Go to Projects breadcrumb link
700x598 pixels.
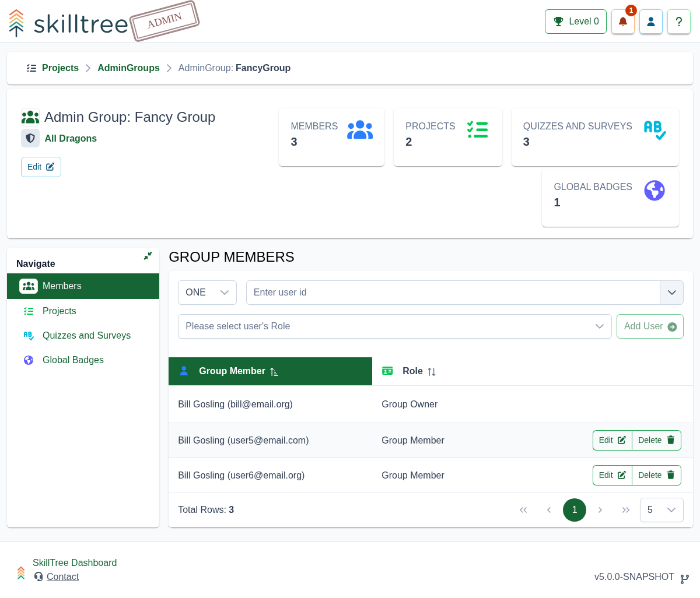(x=60, y=68)
